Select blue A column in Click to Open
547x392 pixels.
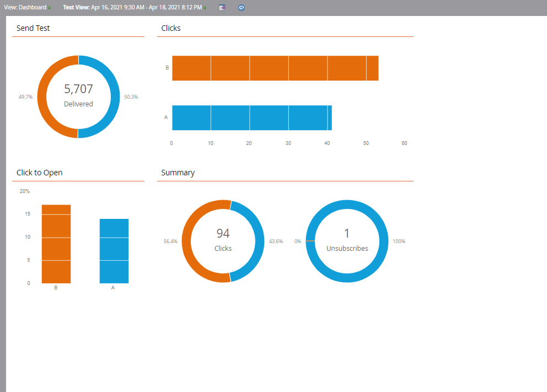click(114, 251)
